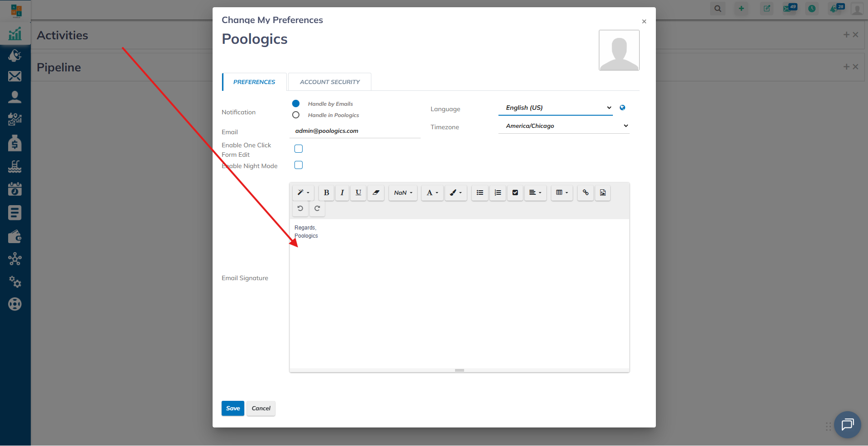Select the Handle by Emails radio option
This screenshot has height=446, width=868.
[x=296, y=104]
